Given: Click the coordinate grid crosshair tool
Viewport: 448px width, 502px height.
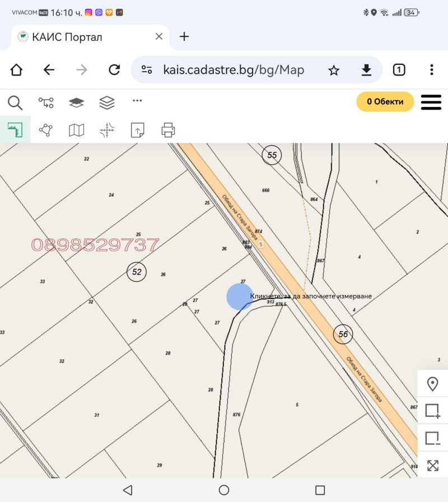Looking at the screenshot, I should pyautogui.click(x=106, y=130).
